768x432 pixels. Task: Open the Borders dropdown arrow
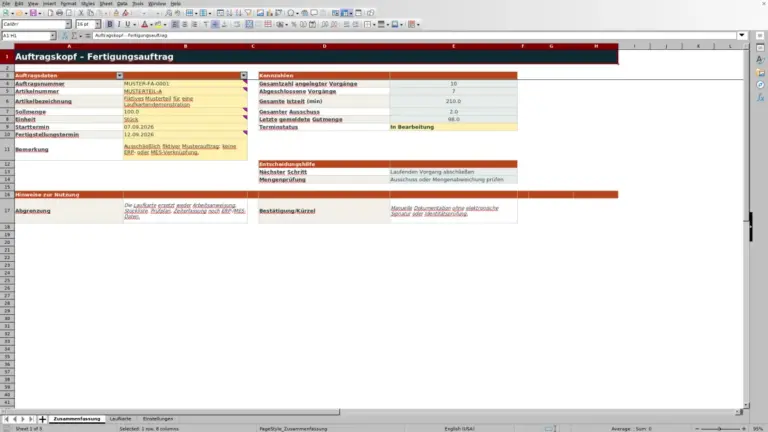pos(374,24)
